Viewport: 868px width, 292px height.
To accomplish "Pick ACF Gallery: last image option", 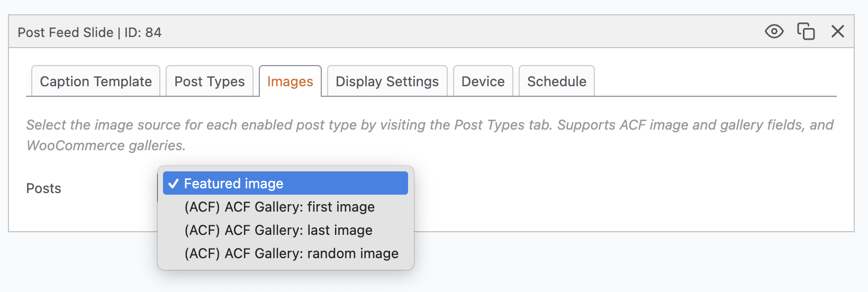I will coord(278,230).
